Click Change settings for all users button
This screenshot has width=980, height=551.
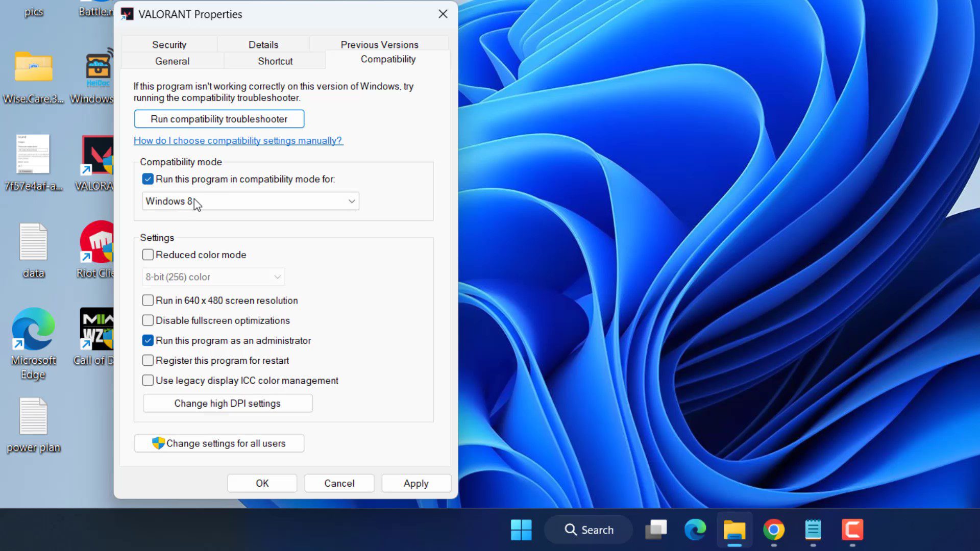pyautogui.click(x=219, y=443)
